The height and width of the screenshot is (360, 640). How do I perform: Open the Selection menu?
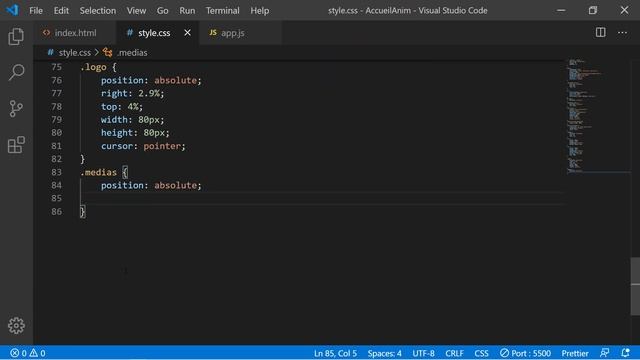pos(98,11)
